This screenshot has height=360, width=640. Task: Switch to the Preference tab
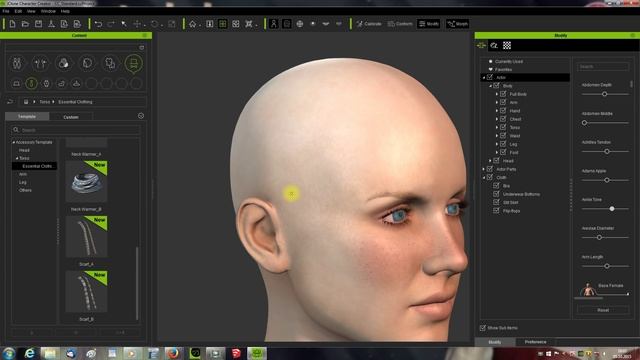(x=536, y=342)
